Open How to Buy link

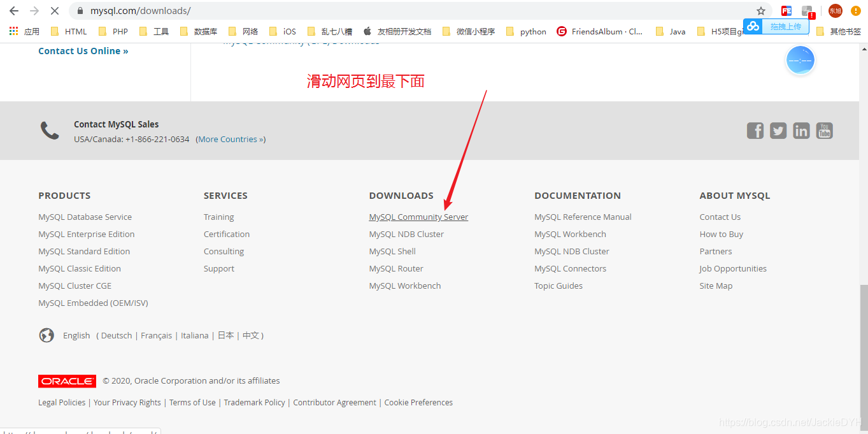pyautogui.click(x=722, y=234)
